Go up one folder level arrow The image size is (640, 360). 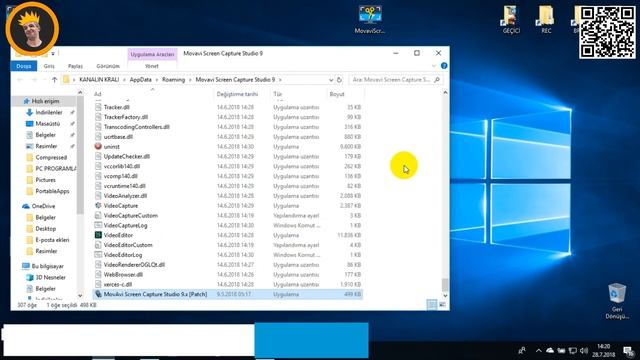pos(54,80)
